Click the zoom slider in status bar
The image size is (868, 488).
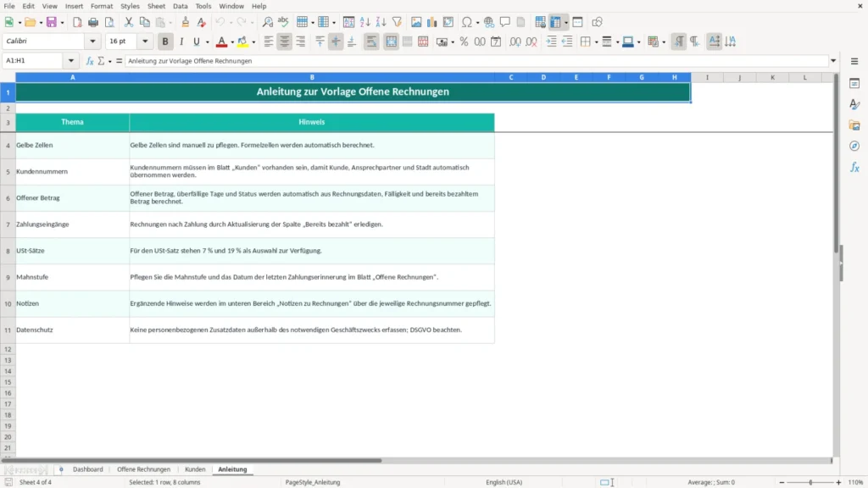810,482
